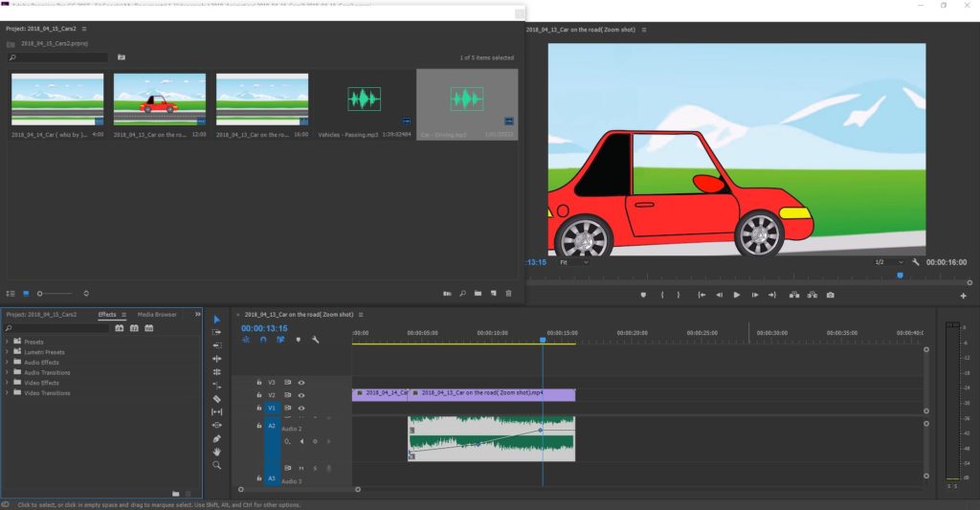Viewport: 980px width, 510px height.
Task: Open timeline display settings wrench
Action: [315, 339]
